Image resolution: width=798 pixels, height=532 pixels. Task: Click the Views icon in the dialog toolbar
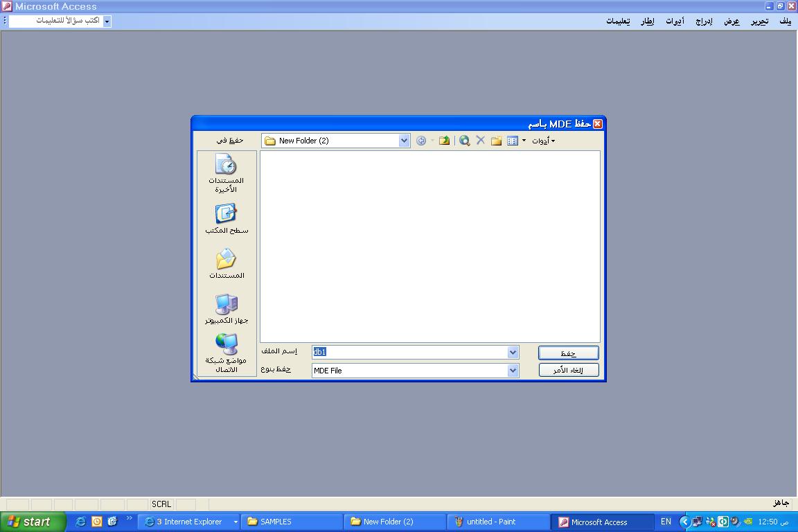(x=513, y=141)
